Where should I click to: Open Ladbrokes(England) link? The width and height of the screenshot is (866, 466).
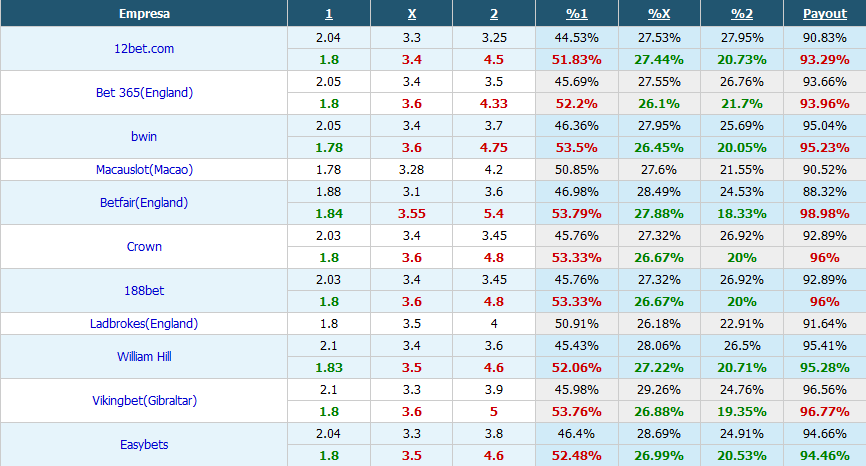144,324
